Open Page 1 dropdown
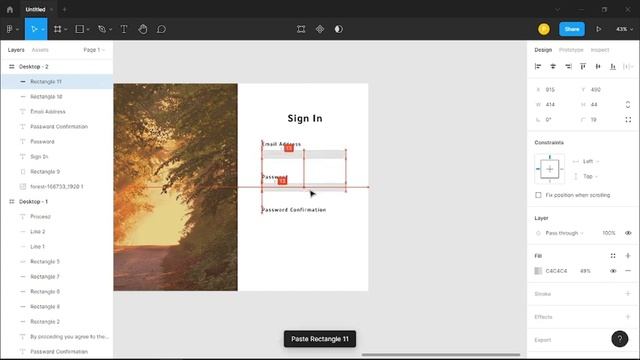 (94, 50)
